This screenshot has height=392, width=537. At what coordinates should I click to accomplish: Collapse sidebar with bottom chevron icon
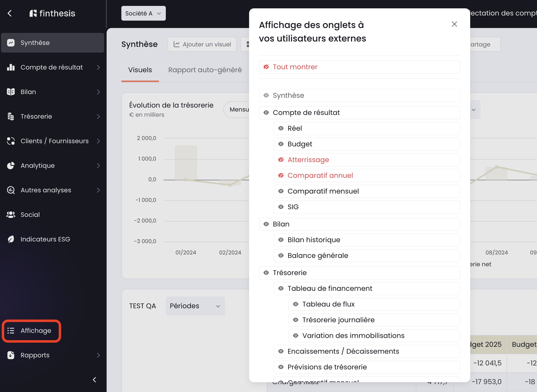click(x=94, y=380)
